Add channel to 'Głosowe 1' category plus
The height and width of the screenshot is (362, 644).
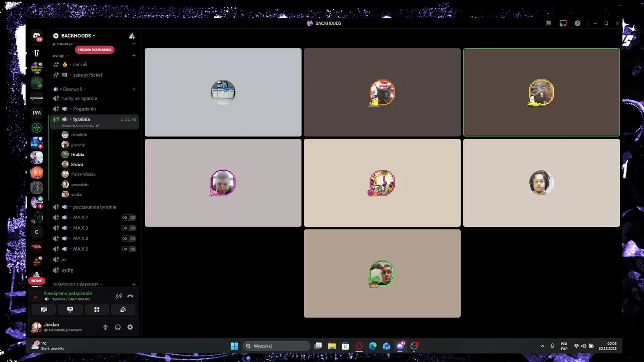pos(134,89)
